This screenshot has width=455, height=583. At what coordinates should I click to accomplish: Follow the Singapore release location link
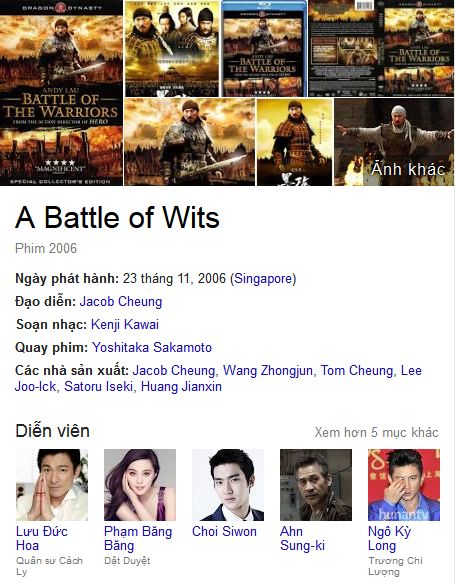point(263,278)
